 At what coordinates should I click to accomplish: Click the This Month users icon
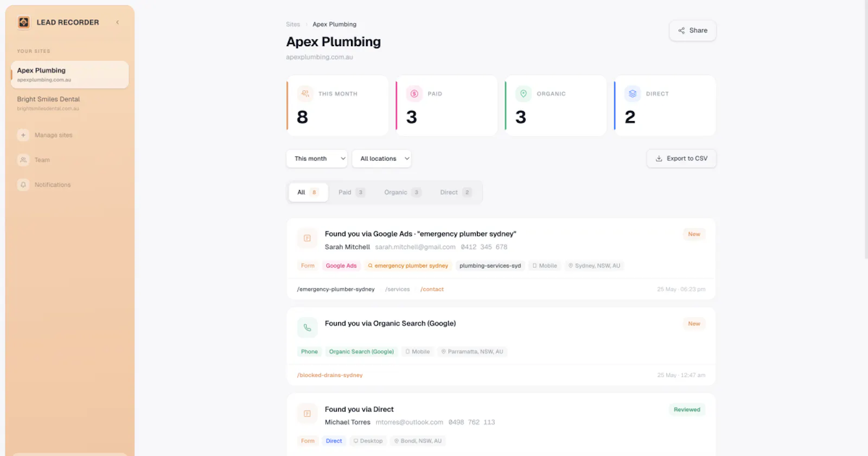pos(305,93)
